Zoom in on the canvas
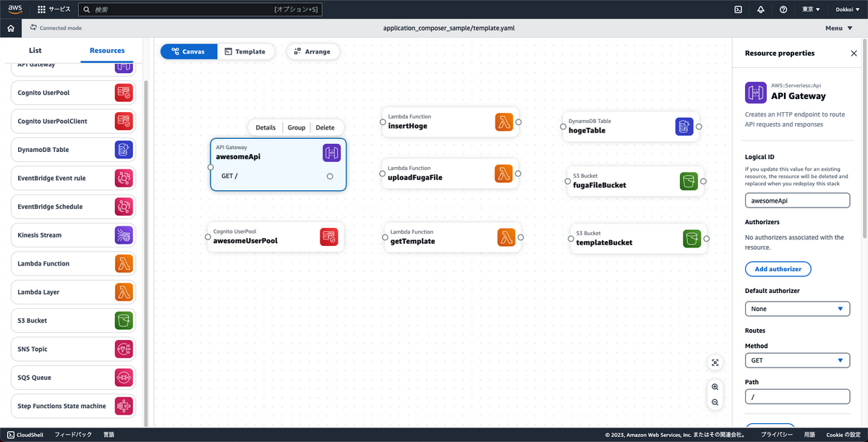868x442 pixels. pos(715,387)
